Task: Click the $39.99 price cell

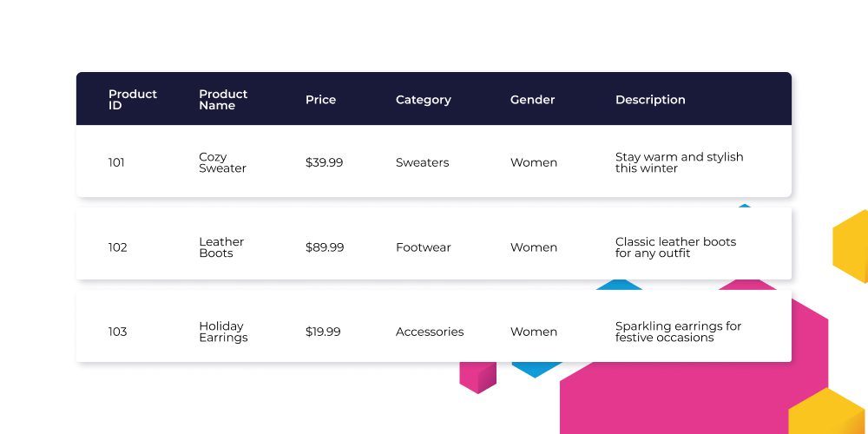Action: 324,162
